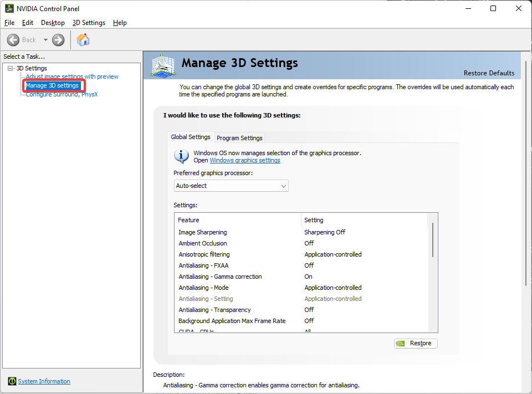Select the Antialiasing - FXAA setting row

pyautogui.click(x=303, y=265)
